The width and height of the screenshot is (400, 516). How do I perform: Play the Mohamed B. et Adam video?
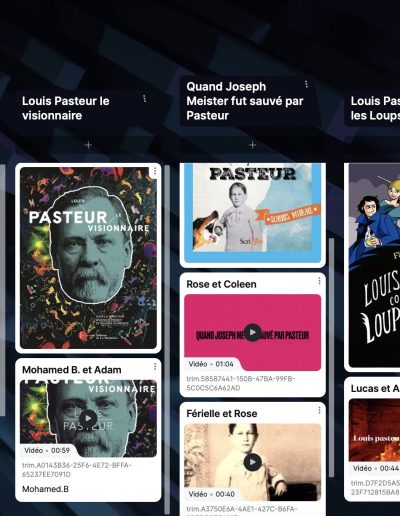[x=88, y=418]
